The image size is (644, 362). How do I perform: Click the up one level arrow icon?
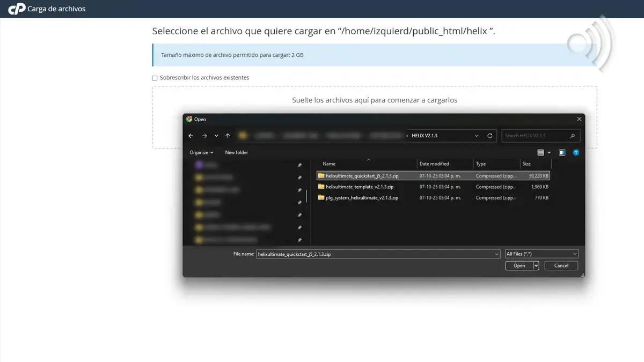tap(228, 136)
